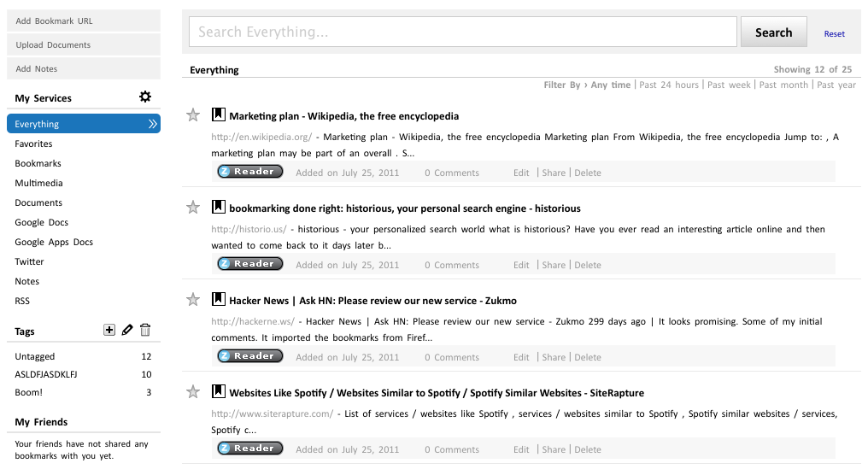Open Hacker News Ask HN title link
Image resolution: width=868 pixels, height=475 pixels.
[x=372, y=301]
